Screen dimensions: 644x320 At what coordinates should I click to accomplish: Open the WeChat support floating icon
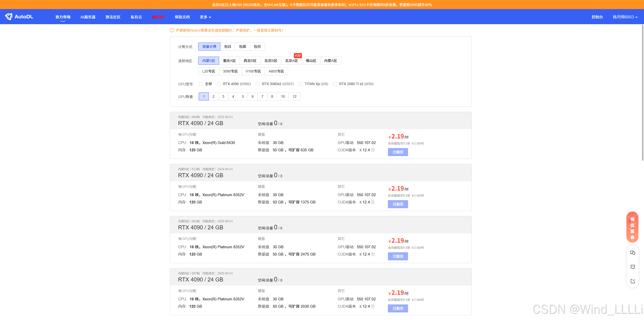(x=632, y=253)
